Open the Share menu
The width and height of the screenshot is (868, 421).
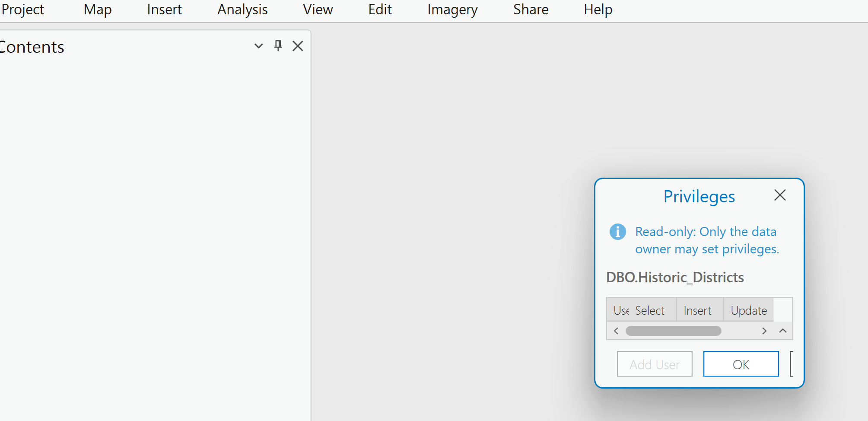click(530, 9)
